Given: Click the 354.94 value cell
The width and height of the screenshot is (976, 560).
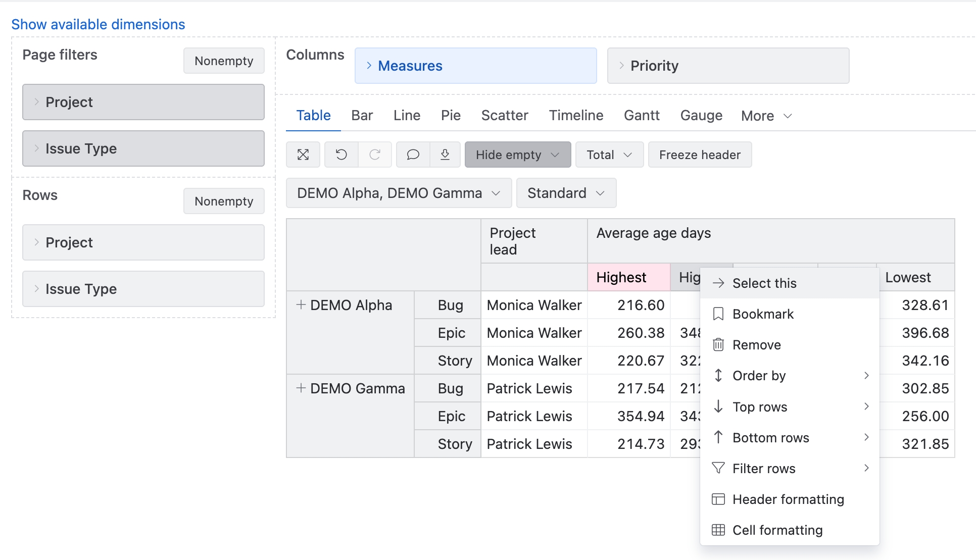Looking at the screenshot, I should [628, 416].
